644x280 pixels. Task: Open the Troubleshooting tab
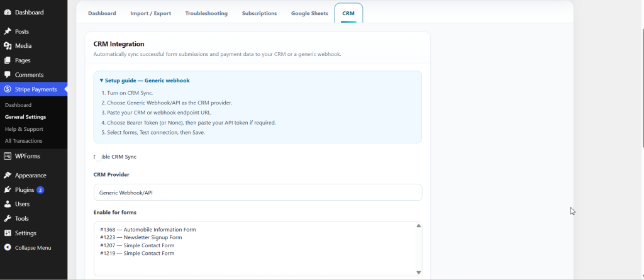(206, 14)
